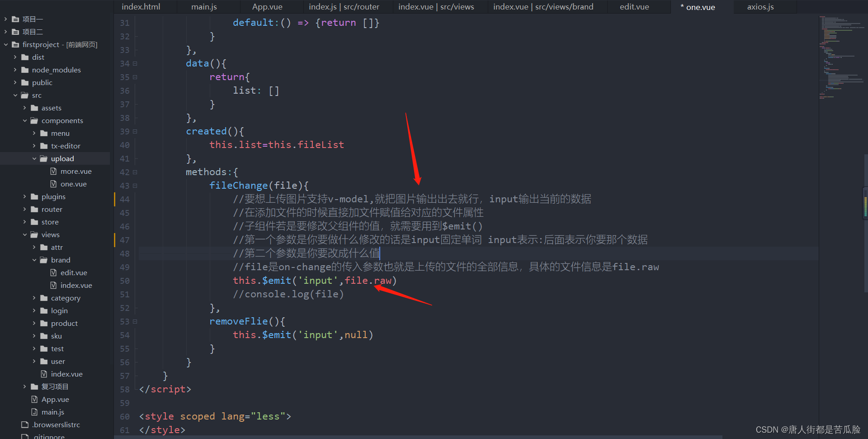Place cursor on this.list=this.fileList line

277,145
